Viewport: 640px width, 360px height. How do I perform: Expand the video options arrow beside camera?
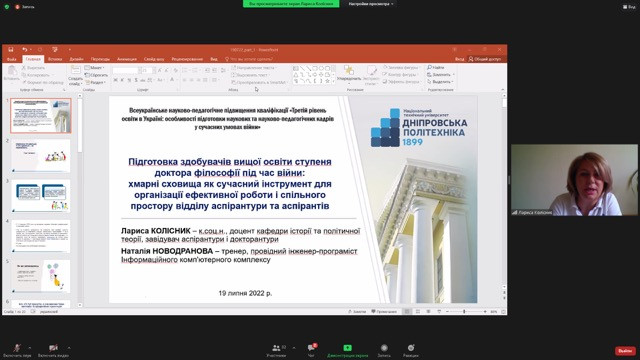coord(69,348)
